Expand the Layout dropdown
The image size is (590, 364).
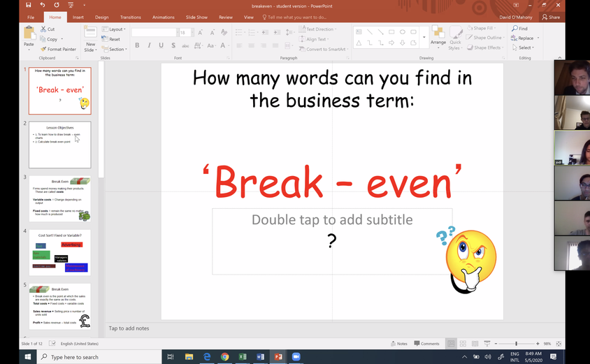(117, 29)
